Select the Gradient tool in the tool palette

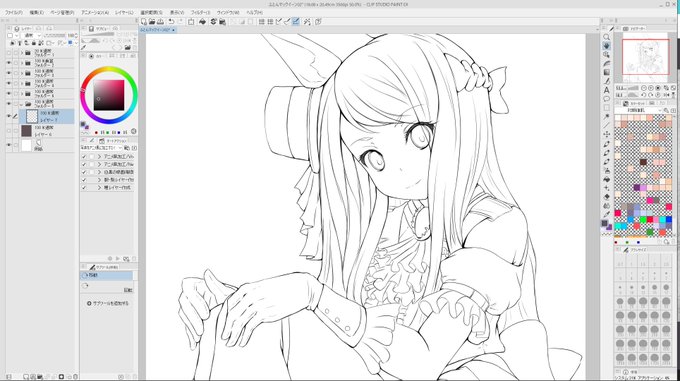tap(607, 72)
